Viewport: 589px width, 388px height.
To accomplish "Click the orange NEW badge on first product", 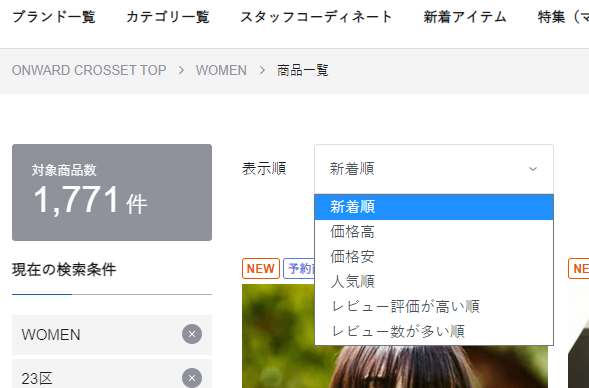I will coord(261,269).
